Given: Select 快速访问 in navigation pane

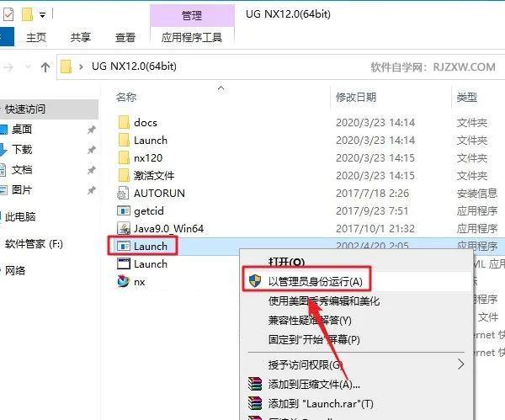Looking at the screenshot, I should pyautogui.click(x=48, y=109).
